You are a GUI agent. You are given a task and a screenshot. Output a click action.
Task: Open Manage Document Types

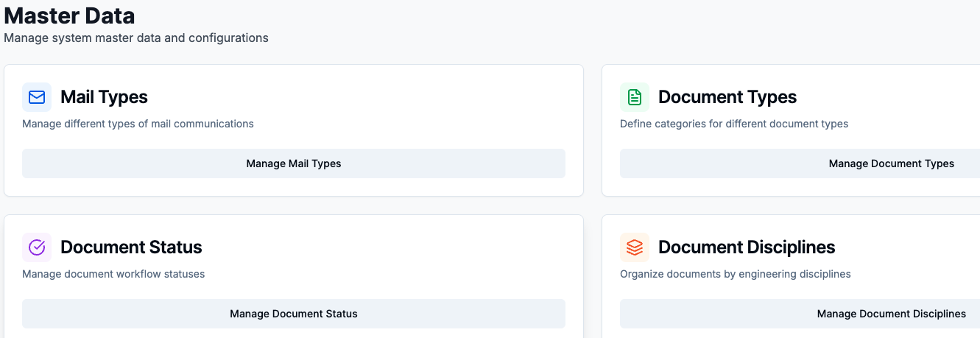click(891, 163)
